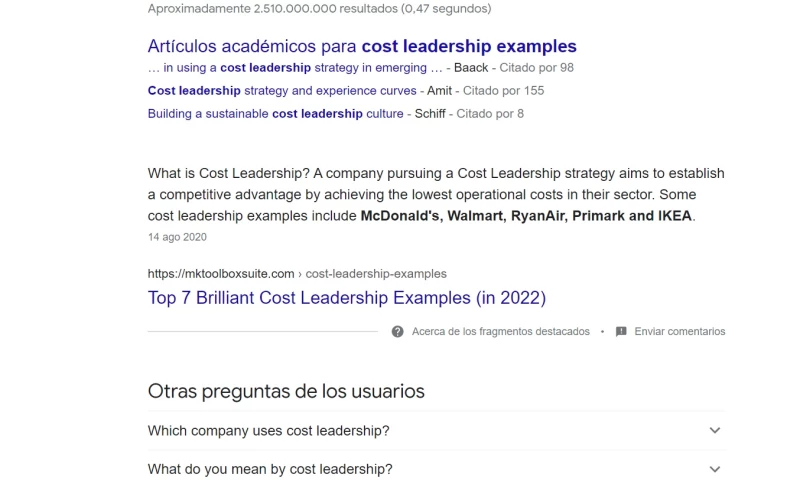Click the featured snippet paragraph text
800x480 pixels.
435,194
